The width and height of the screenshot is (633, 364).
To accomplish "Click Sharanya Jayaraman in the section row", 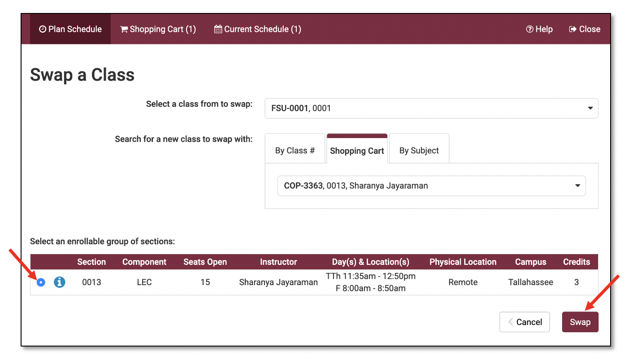I will (x=278, y=282).
